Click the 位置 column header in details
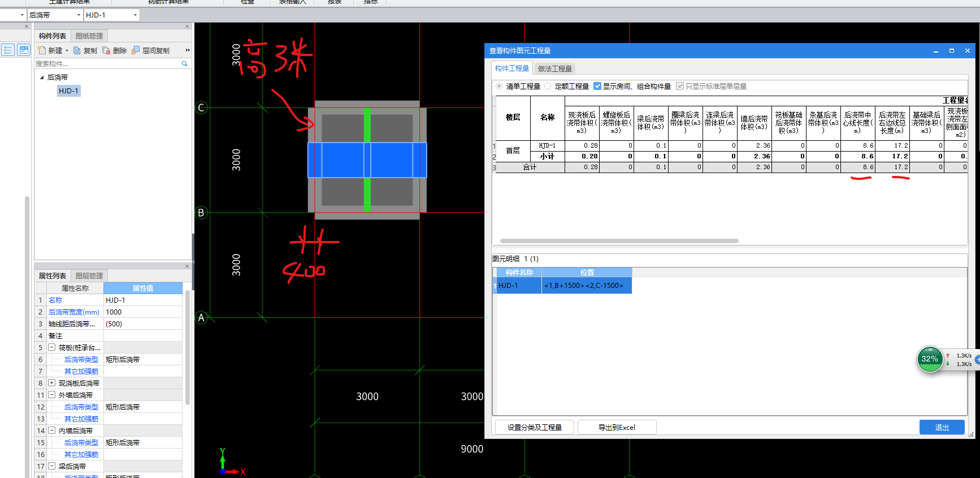The width and height of the screenshot is (980, 478). (587, 272)
